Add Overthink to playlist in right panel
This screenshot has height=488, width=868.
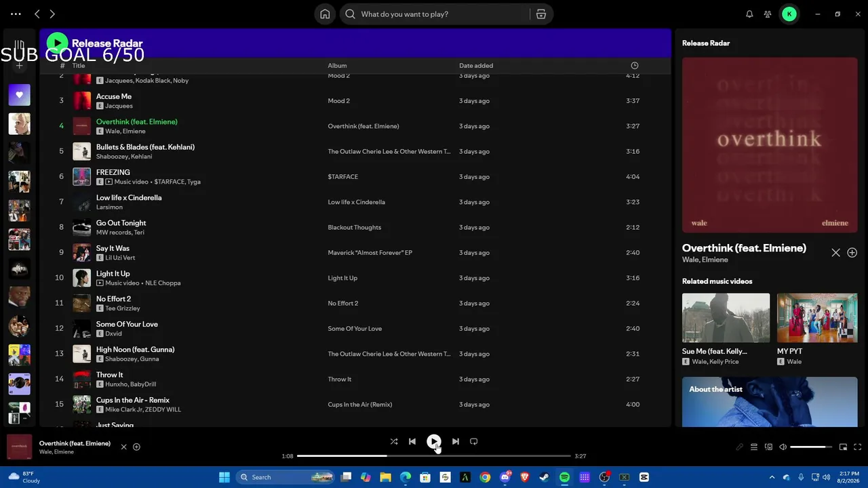tap(852, 252)
